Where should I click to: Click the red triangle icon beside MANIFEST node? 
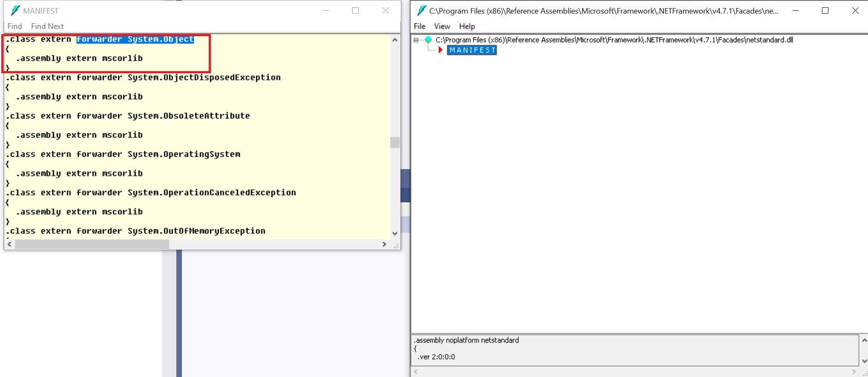(440, 50)
